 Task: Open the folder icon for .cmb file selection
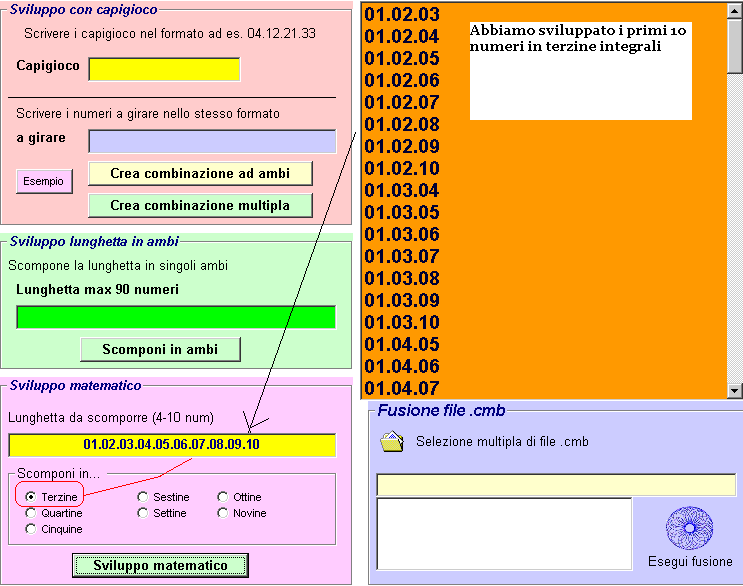pos(392,442)
